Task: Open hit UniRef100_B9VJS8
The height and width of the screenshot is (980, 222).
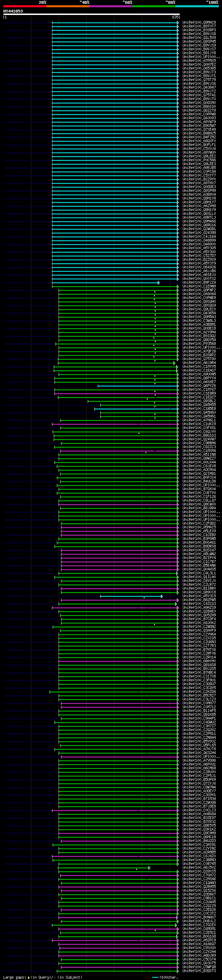Action: click(x=199, y=34)
